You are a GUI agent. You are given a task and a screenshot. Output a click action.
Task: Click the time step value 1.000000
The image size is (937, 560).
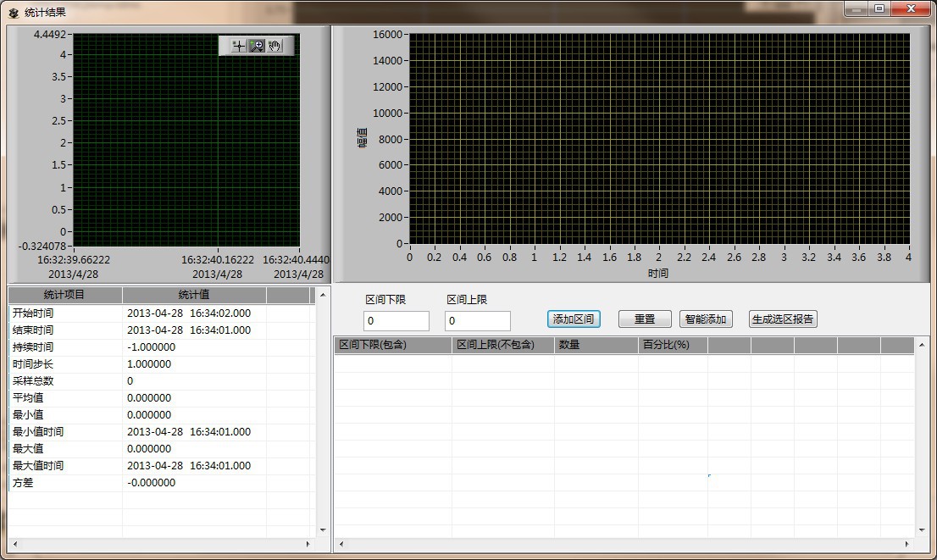click(x=149, y=364)
